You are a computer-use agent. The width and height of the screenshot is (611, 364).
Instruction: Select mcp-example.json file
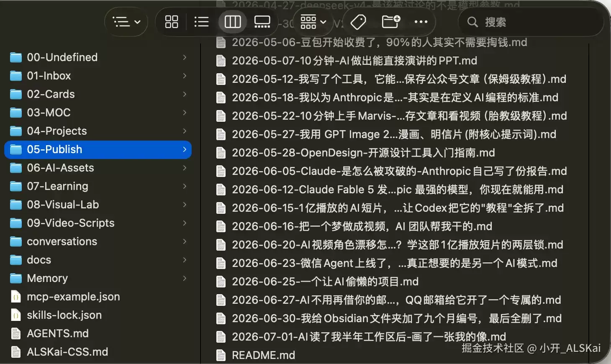(x=98, y=297)
